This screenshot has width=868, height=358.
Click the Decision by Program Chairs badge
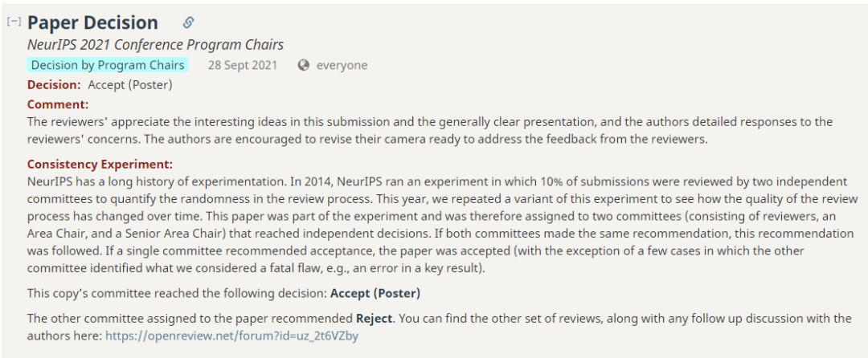tap(108, 65)
